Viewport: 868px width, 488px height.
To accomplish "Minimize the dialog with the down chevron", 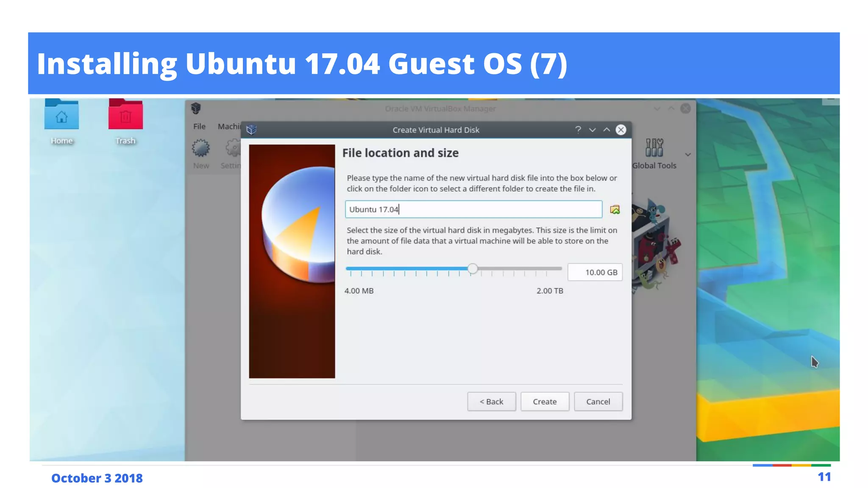I will 593,130.
